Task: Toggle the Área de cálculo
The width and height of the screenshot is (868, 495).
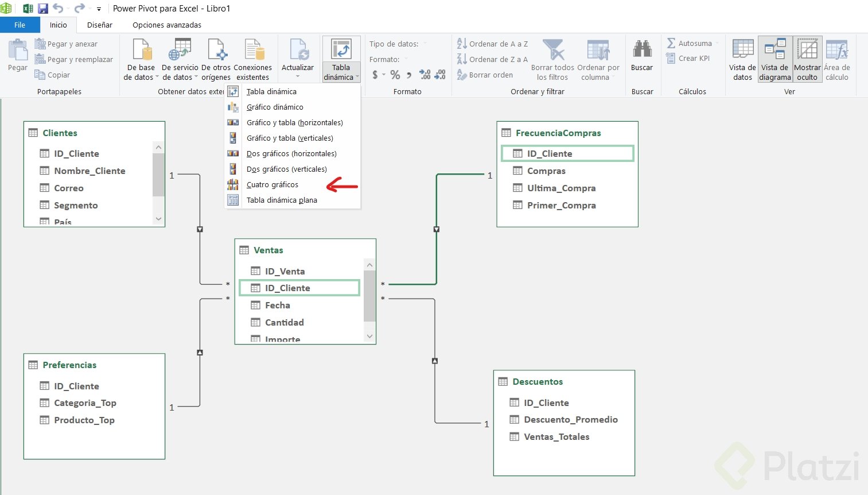Action: pos(837,60)
